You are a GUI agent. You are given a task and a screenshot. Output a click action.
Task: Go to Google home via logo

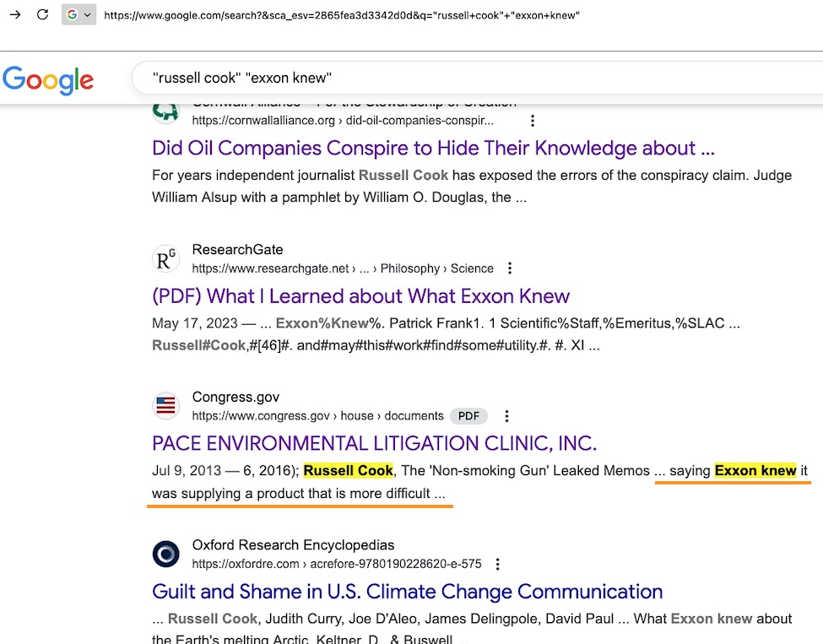coord(48,79)
